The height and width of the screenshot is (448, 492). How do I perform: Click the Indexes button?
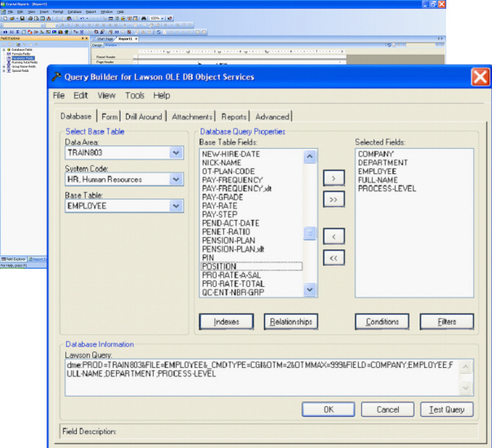coord(226,321)
